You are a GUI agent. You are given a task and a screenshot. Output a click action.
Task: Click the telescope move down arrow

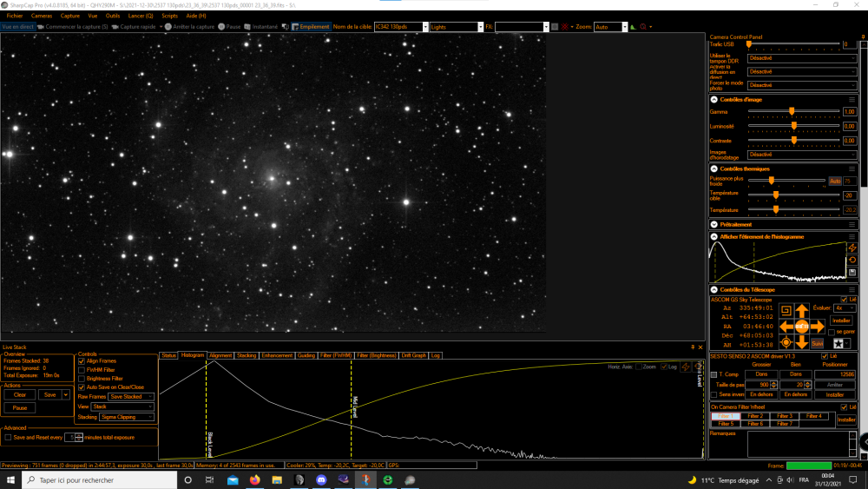point(801,343)
